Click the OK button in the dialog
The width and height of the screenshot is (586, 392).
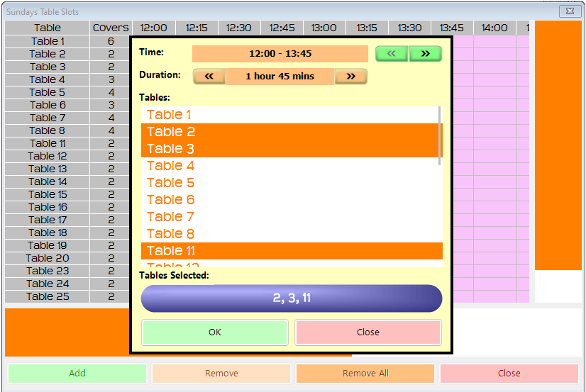(215, 332)
